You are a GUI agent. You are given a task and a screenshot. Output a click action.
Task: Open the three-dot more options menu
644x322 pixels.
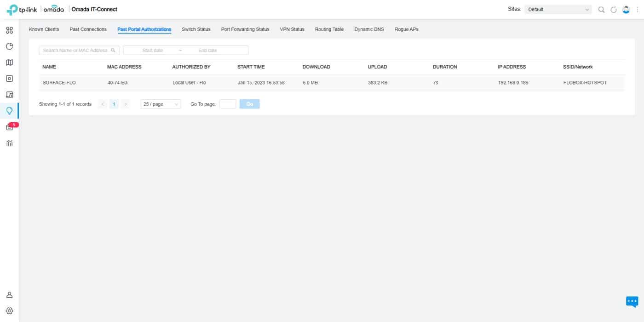pyautogui.click(x=637, y=10)
